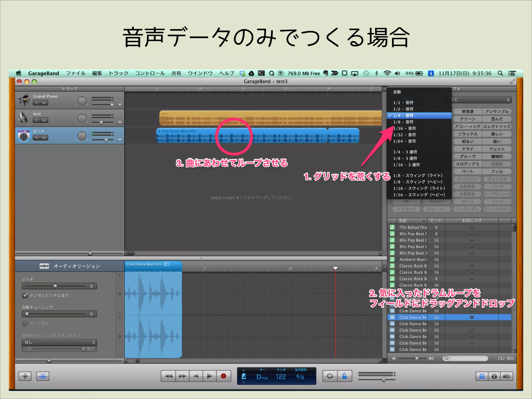
Task: Click the Wi-Fi icon in menu bar
Action: (x=387, y=74)
